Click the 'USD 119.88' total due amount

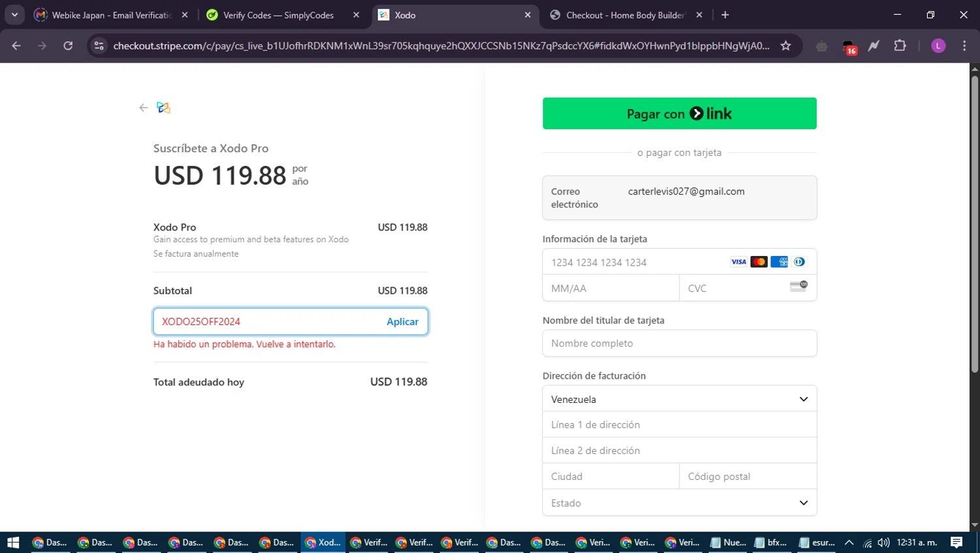[399, 382]
